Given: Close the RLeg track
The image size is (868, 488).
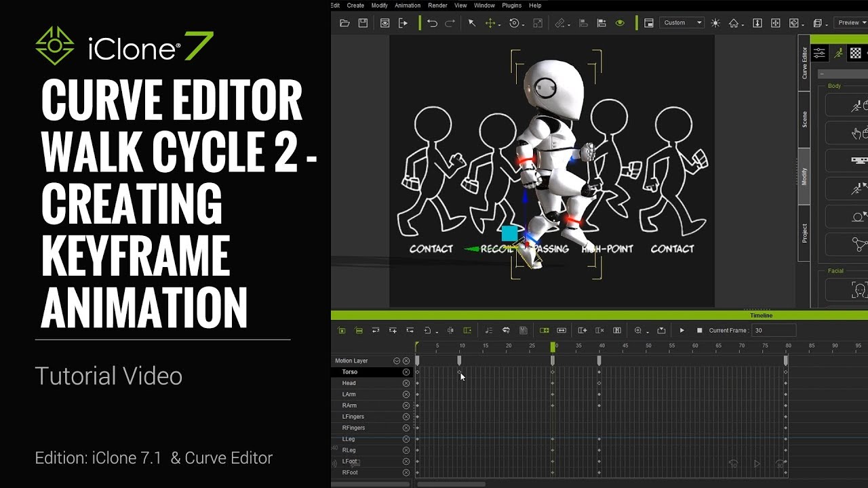Looking at the screenshot, I should [406, 450].
